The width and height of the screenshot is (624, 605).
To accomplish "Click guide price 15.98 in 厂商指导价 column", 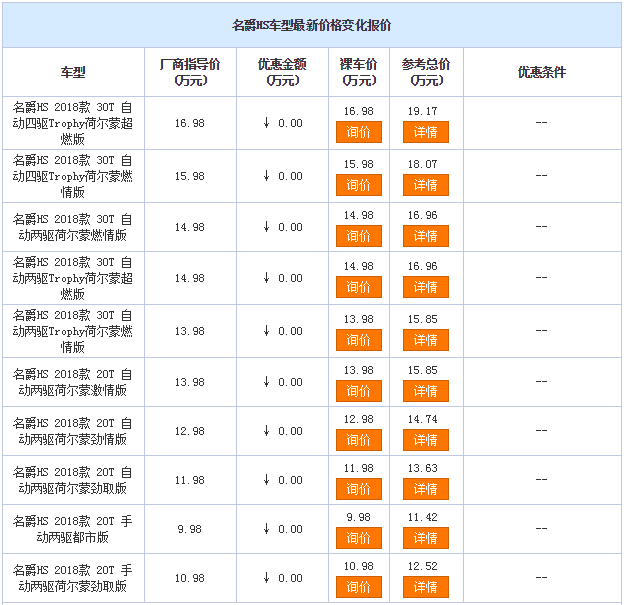I will pos(190,176).
